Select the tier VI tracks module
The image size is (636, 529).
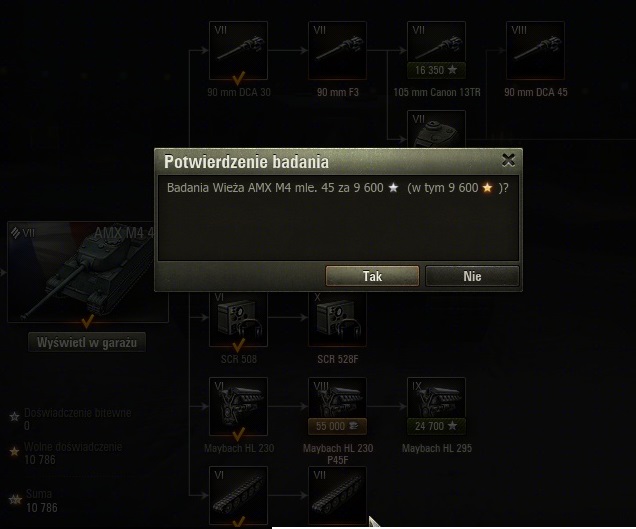pos(238,496)
